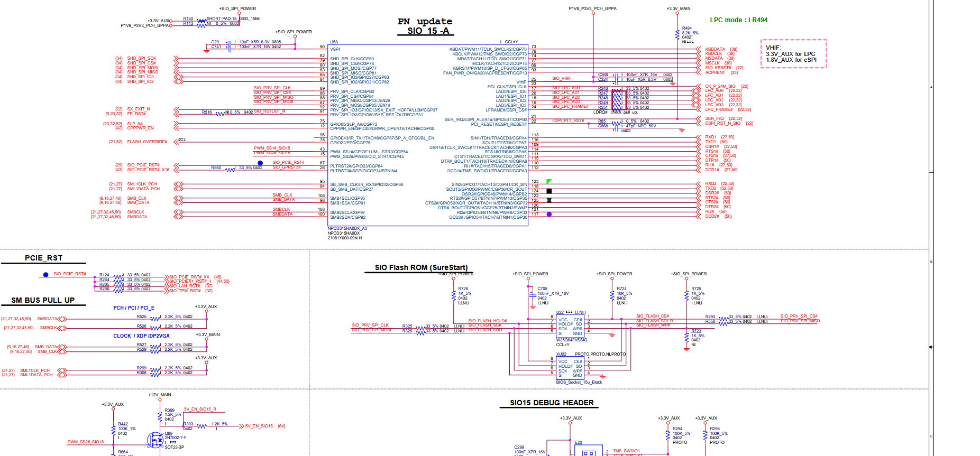Click the R494 pull-up resistor symbol

(x=677, y=34)
